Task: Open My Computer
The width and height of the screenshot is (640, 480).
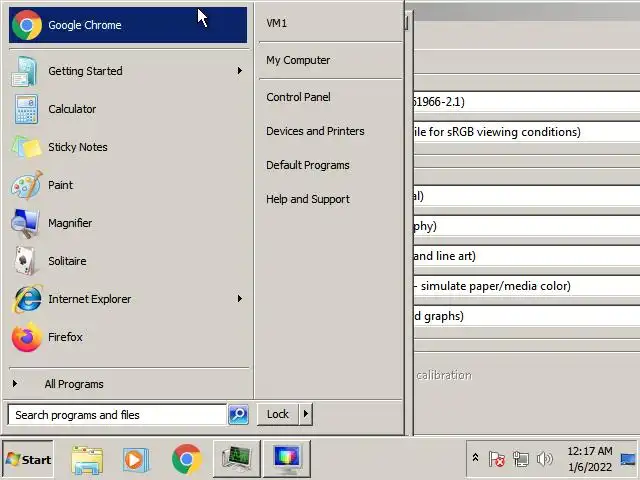Action: pyautogui.click(x=298, y=60)
